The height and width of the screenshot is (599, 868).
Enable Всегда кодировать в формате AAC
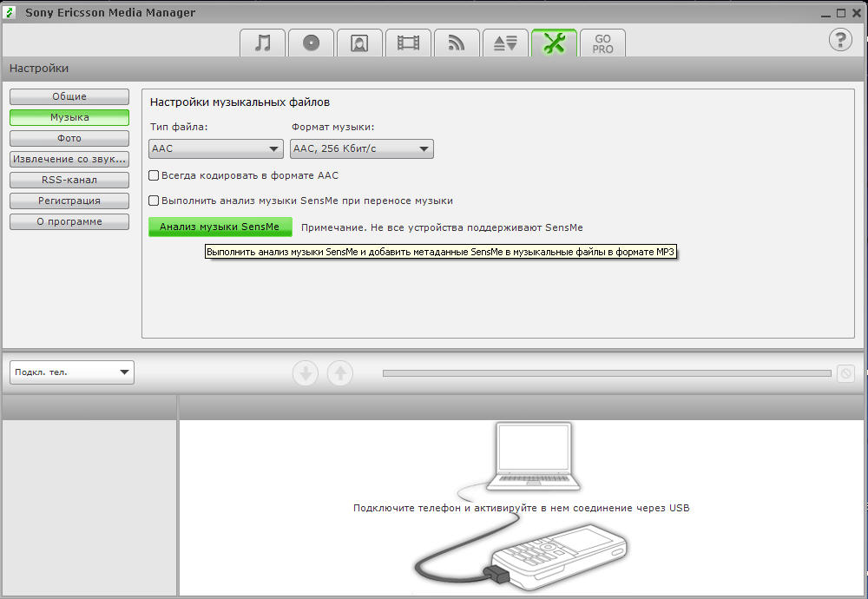click(x=154, y=175)
